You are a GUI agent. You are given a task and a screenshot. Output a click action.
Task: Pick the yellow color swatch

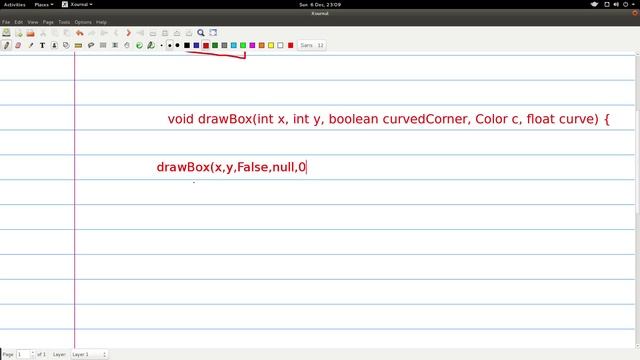[x=271, y=45]
